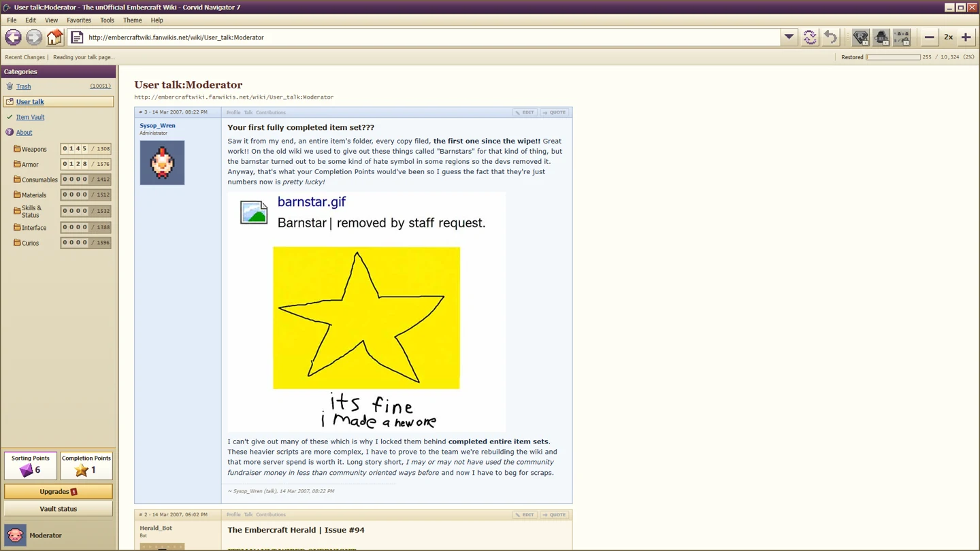The image size is (980, 551).
Task: Click the Curios folder icon
Action: [x=17, y=243]
